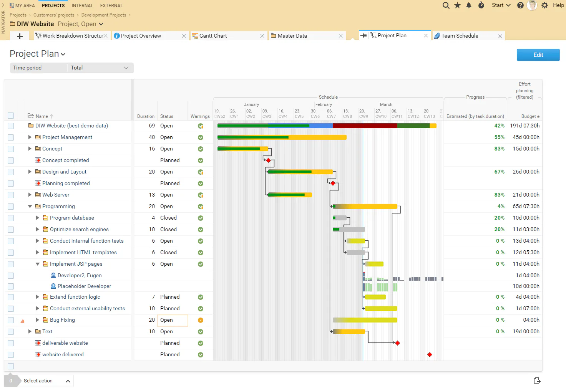Open the Start menu dropdown
566x392 pixels.
click(501, 5)
